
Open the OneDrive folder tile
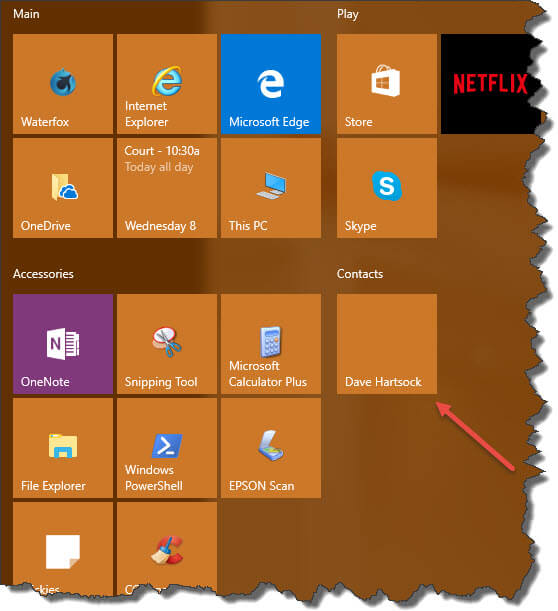63,188
